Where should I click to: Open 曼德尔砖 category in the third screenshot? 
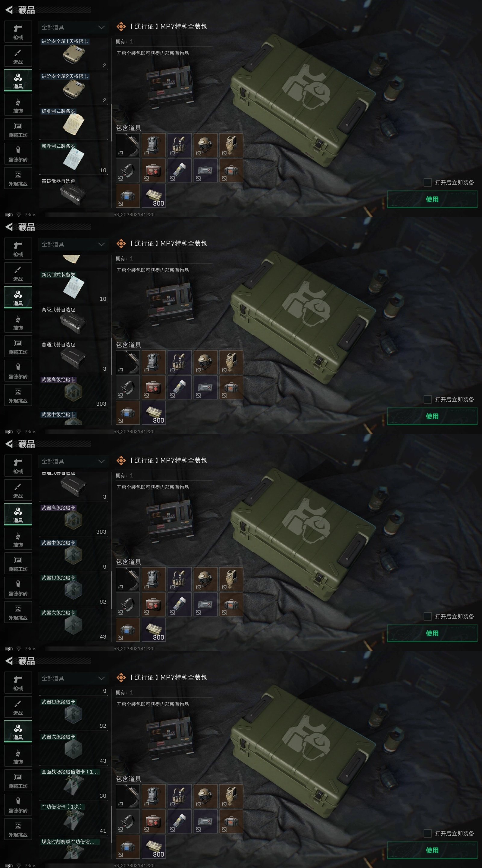point(18,588)
